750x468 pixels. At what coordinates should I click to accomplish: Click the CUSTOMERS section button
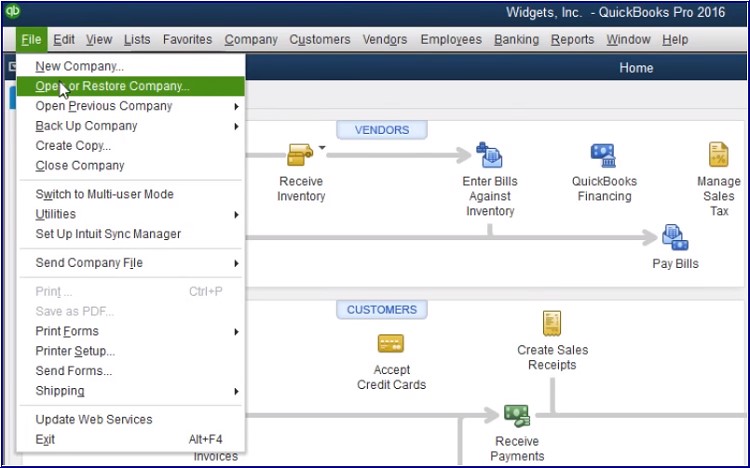[381, 310]
